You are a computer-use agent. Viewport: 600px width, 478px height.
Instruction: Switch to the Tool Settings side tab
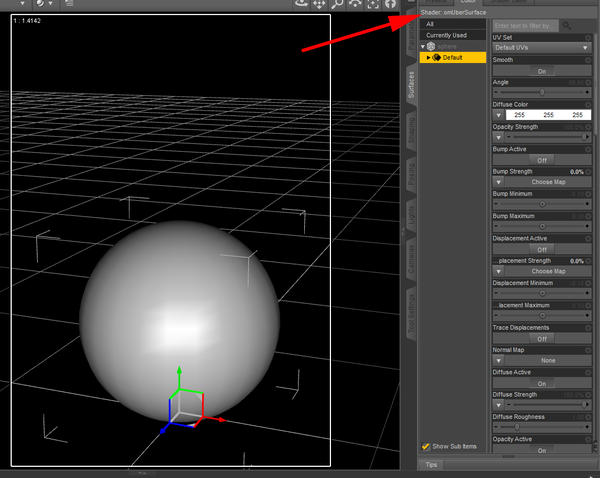pos(411,314)
